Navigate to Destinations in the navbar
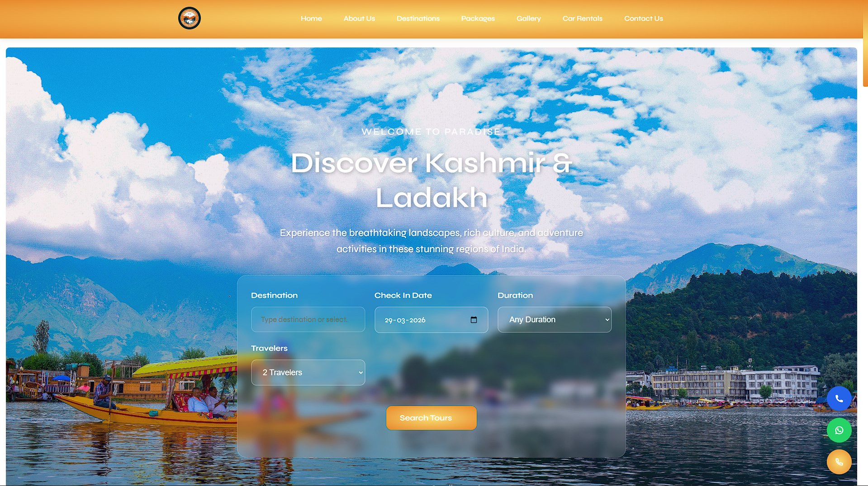This screenshot has height=486, width=868. pos(418,19)
